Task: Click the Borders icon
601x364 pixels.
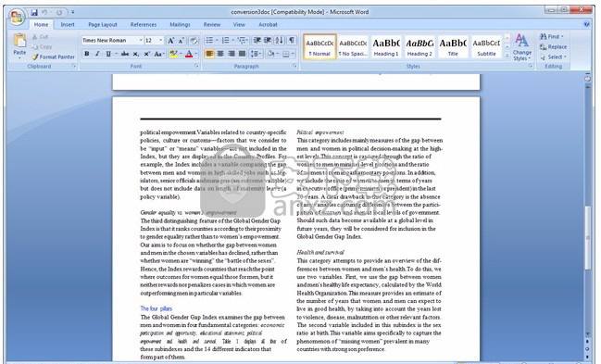Action: [x=286, y=54]
